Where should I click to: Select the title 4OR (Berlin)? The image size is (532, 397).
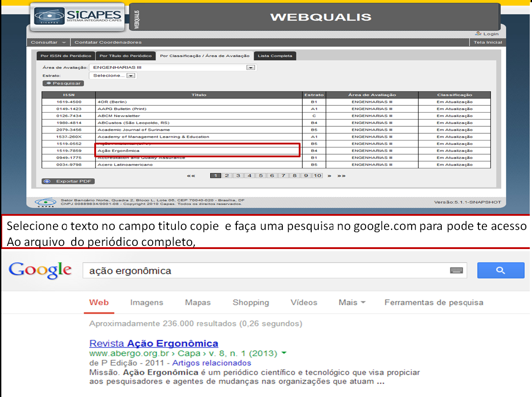[112, 102]
